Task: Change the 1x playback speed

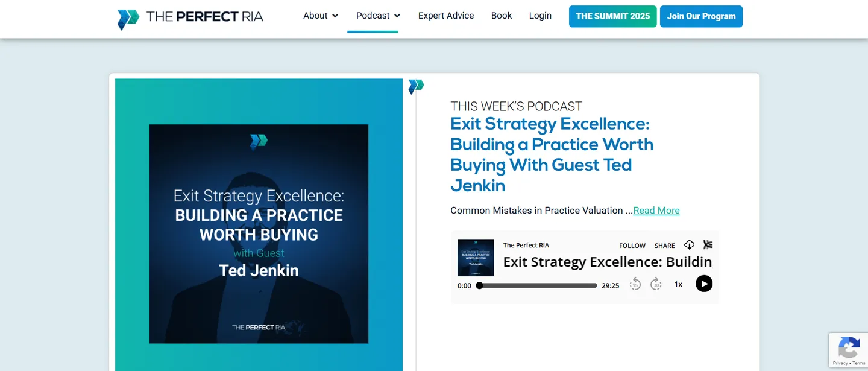Action: pyautogui.click(x=678, y=284)
